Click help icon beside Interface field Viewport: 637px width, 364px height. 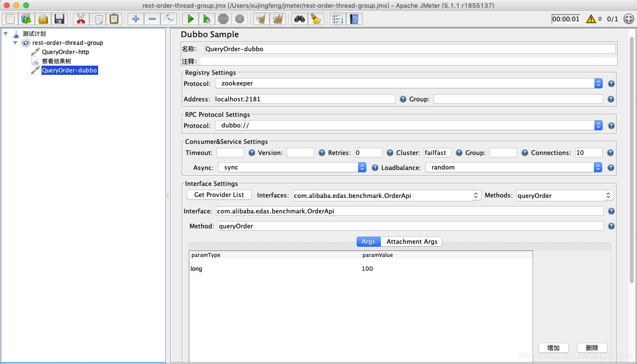(611, 211)
